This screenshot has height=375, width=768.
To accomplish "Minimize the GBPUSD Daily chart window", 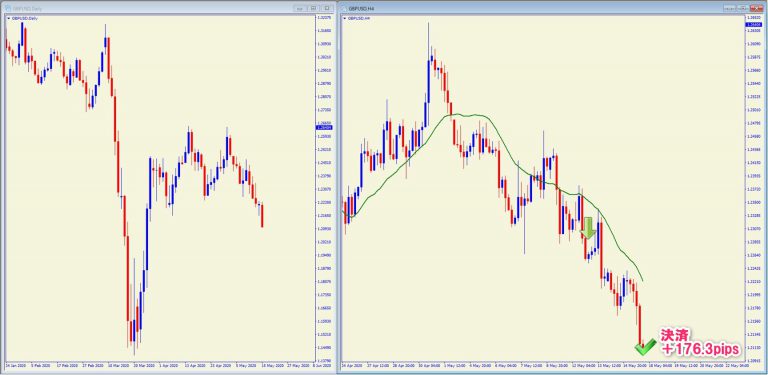I will point(300,8).
